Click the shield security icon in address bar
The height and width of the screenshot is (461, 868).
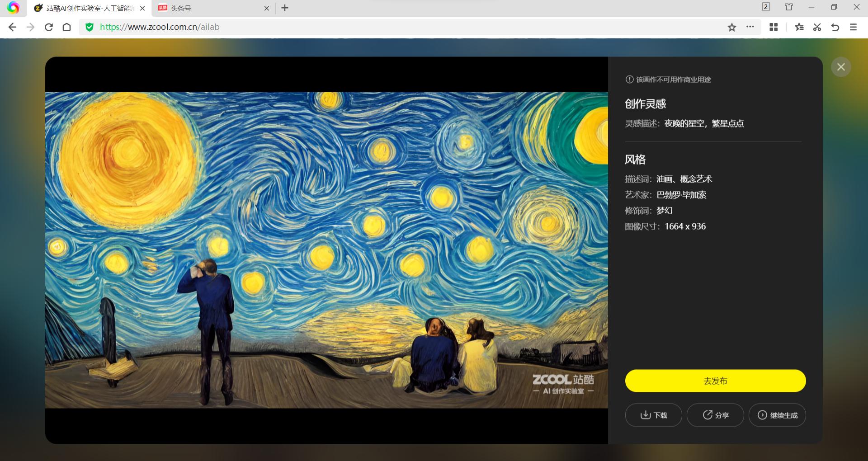pyautogui.click(x=89, y=27)
